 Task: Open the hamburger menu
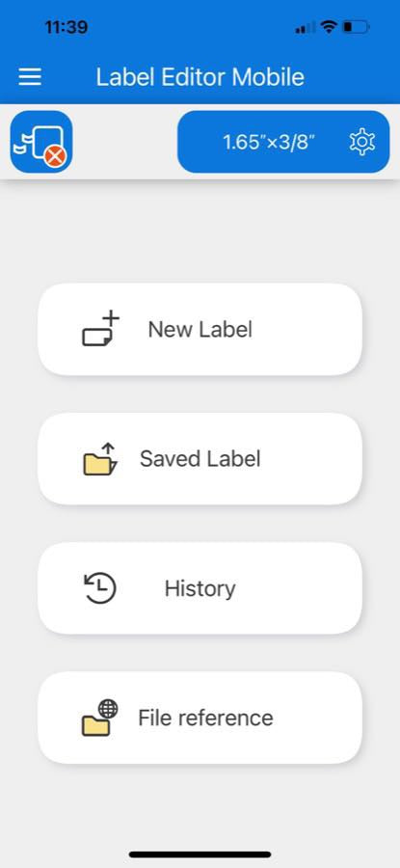tap(30, 76)
